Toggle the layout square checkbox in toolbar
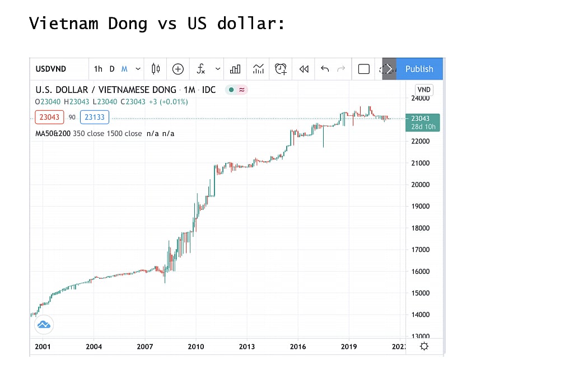This screenshot has height=383, width=588. (363, 69)
